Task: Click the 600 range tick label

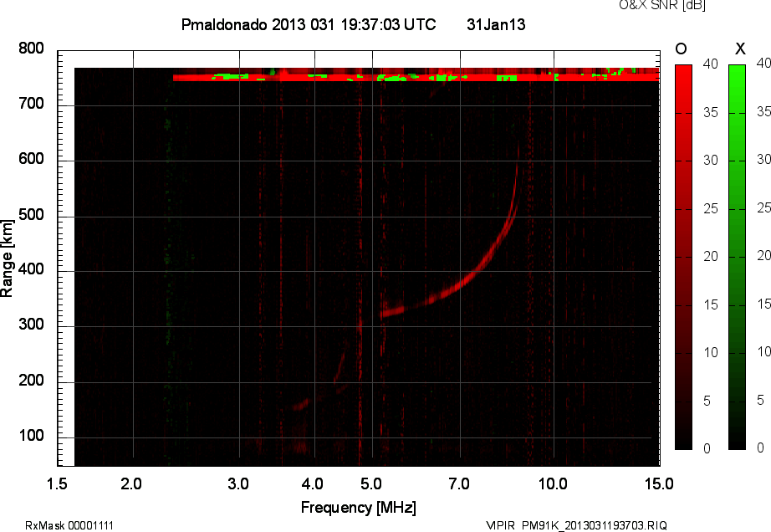Action: (x=31, y=159)
